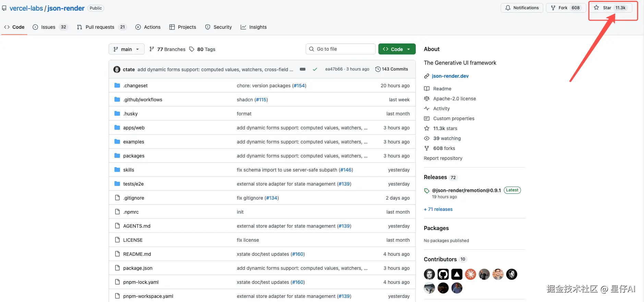Click the skills folder icon

click(117, 169)
